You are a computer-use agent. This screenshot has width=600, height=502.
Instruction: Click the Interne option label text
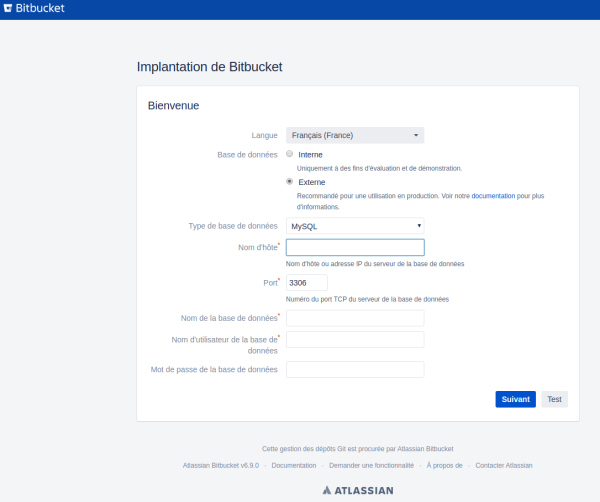point(310,155)
